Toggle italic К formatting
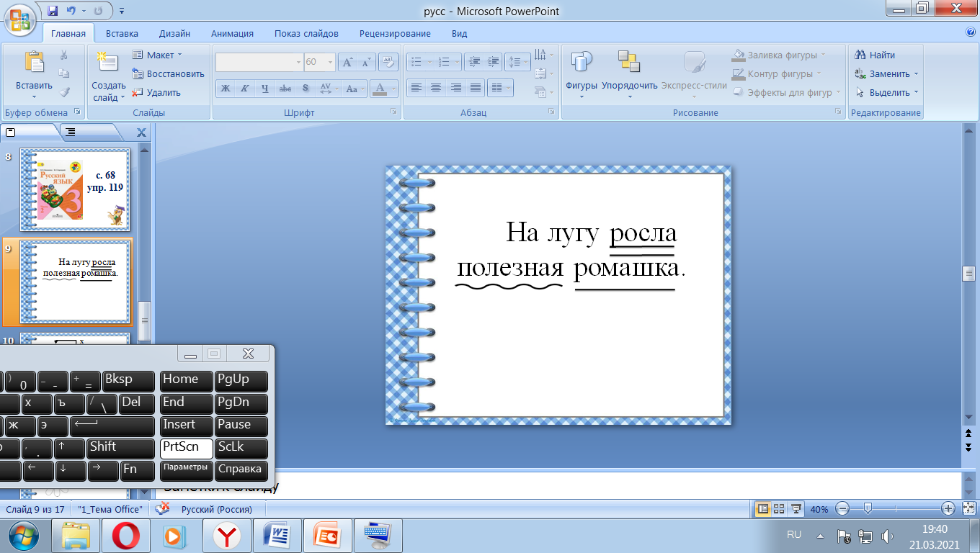Screen dimensions: 980x553 pos(245,89)
